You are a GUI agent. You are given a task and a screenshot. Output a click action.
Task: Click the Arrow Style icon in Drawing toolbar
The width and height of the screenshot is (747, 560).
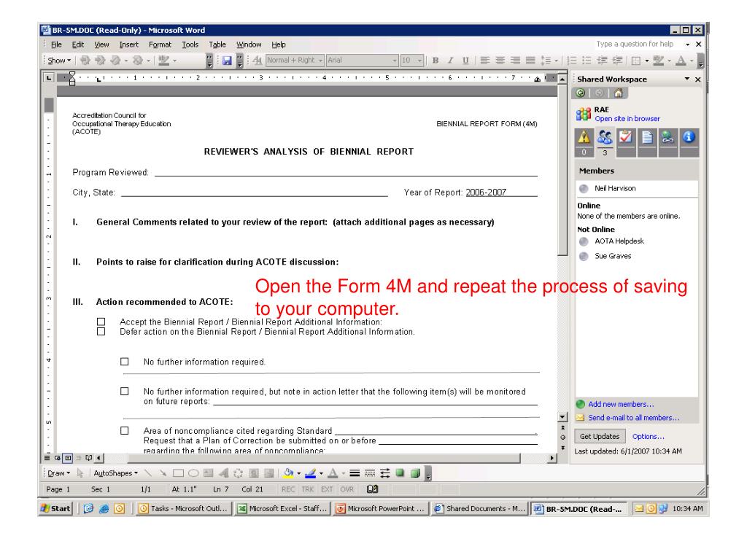point(385,473)
